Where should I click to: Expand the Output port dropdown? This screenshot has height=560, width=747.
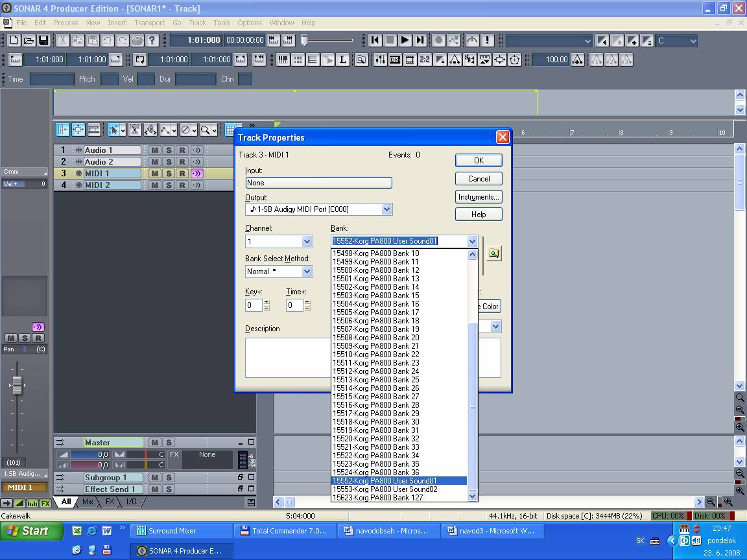coord(386,209)
